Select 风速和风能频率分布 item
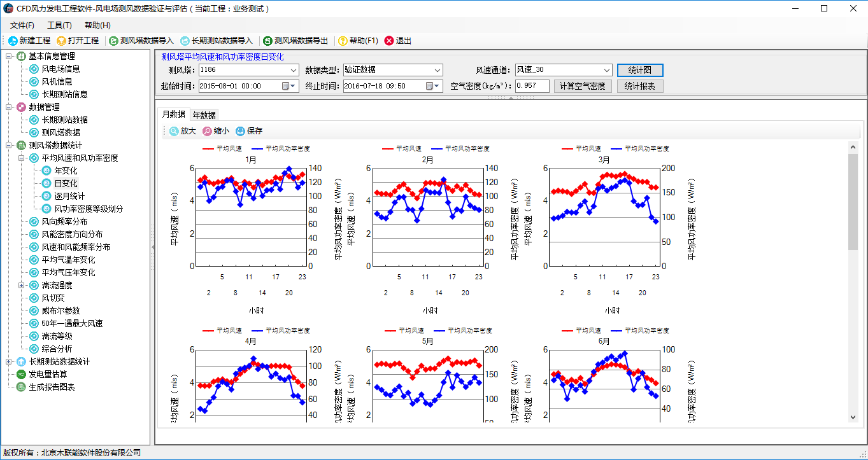Viewport: 868px width, 460px height. 76,247
